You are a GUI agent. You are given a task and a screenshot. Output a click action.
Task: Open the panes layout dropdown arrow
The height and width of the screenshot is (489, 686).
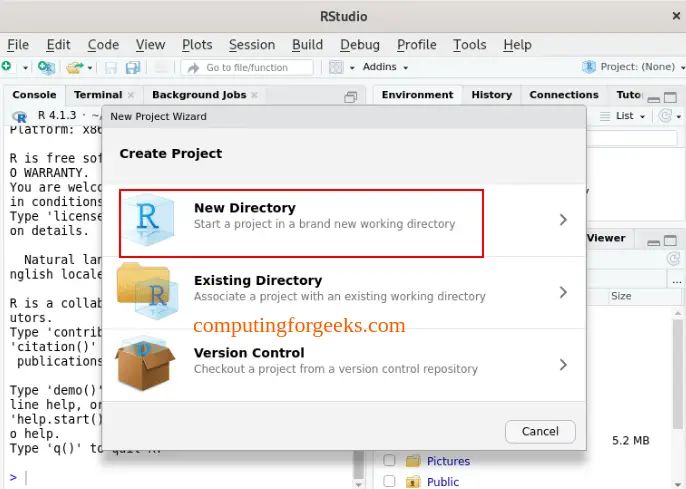352,68
